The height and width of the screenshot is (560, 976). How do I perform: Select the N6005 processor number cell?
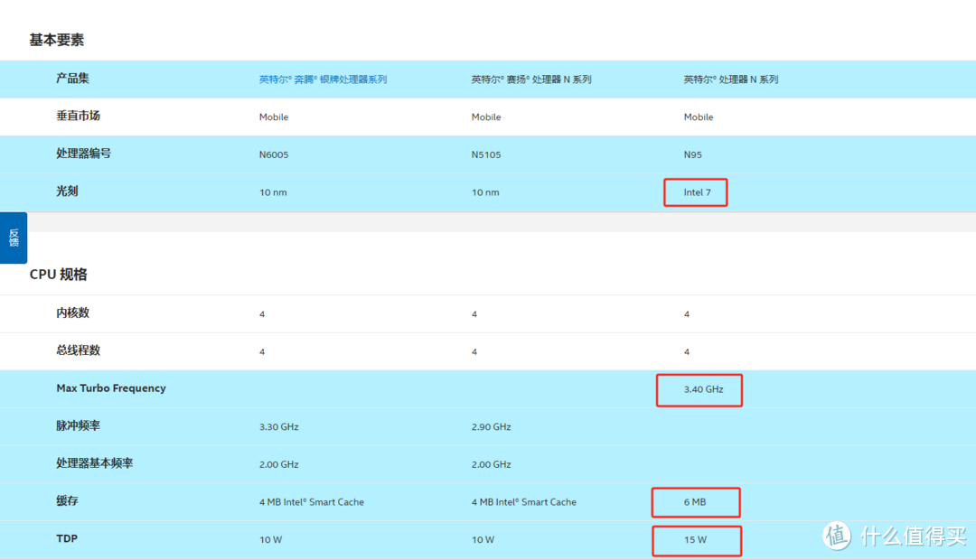[274, 155]
